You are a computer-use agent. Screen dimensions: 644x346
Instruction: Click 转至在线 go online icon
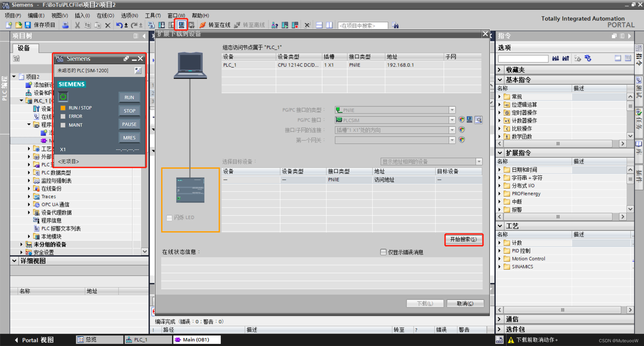point(203,25)
